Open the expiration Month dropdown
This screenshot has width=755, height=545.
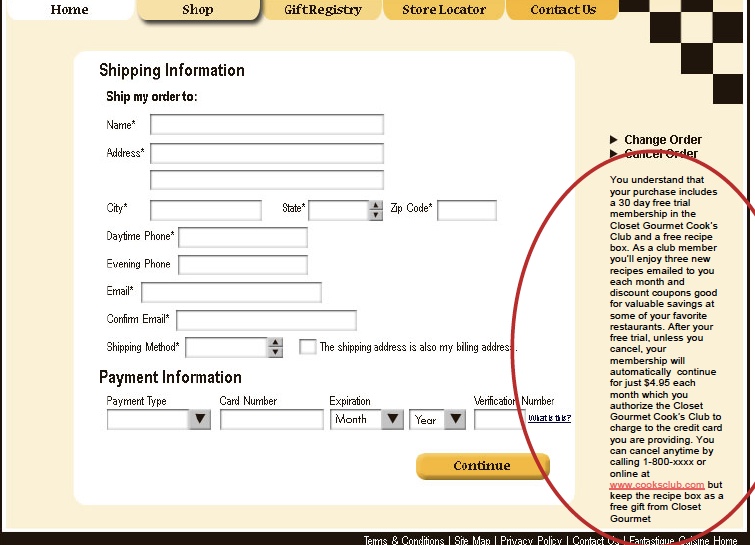coord(366,419)
